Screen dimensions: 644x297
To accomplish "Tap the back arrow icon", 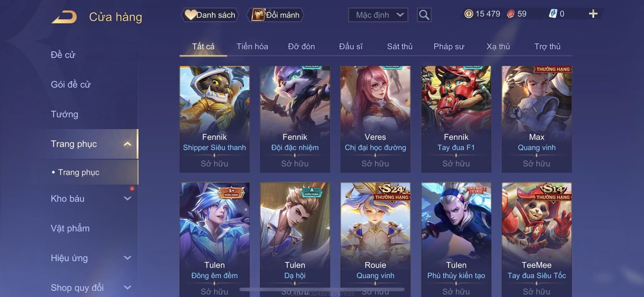I will [64, 17].
